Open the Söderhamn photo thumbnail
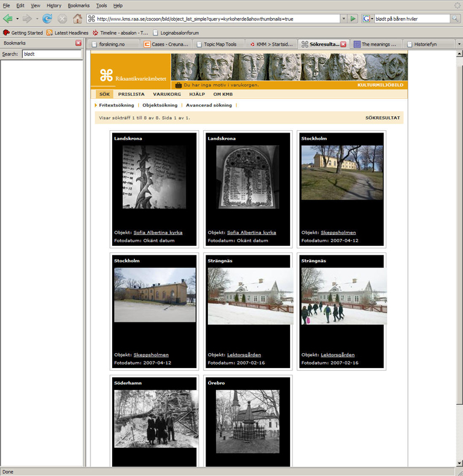 [156, 418]
